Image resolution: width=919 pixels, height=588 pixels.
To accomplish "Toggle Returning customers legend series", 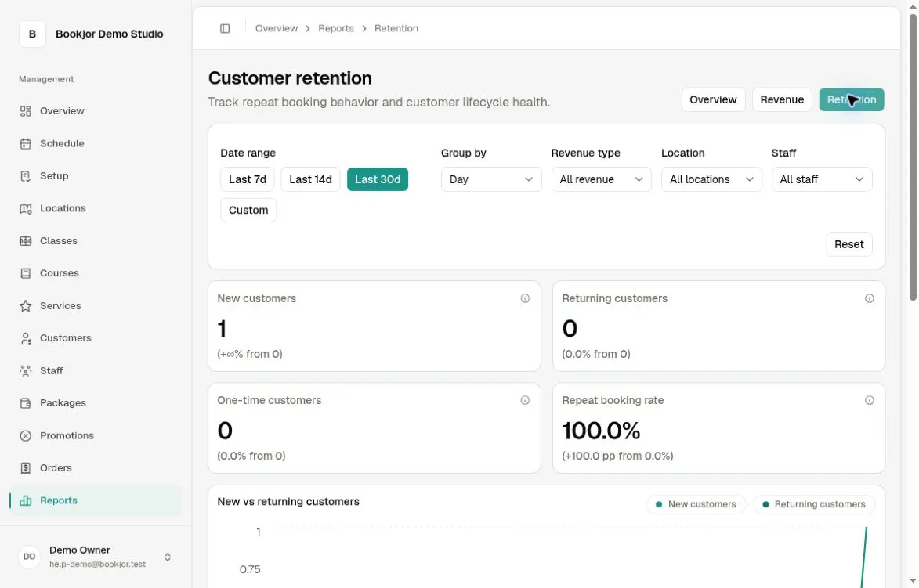I will (814, 504).
